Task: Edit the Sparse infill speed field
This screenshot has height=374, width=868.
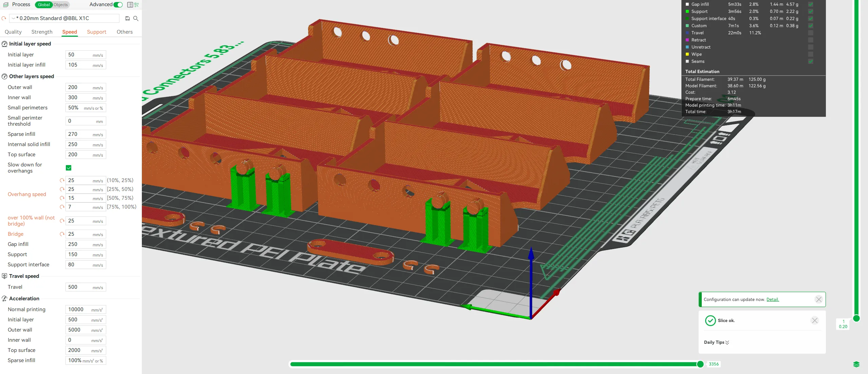Action: pyautogui.click(x=86, y=134)
